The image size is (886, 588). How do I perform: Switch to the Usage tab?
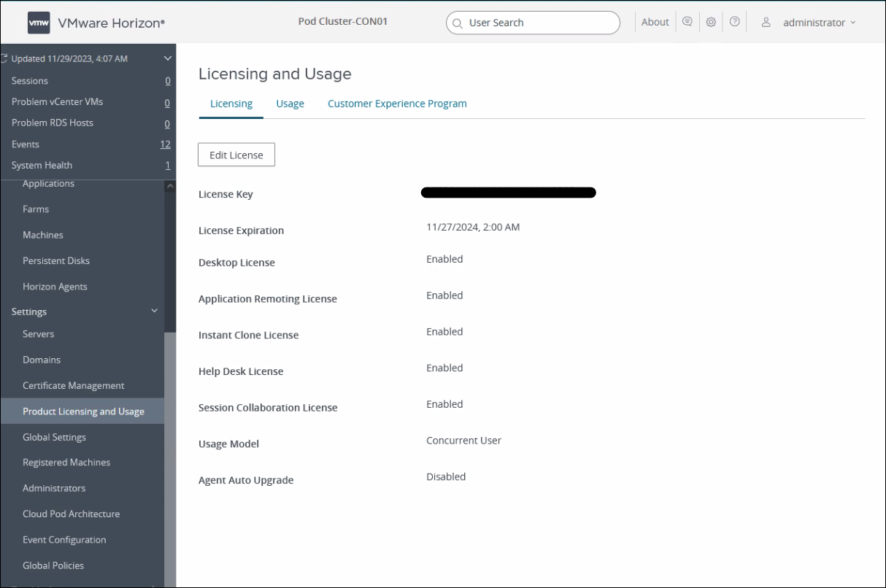[x=290, y=103]
